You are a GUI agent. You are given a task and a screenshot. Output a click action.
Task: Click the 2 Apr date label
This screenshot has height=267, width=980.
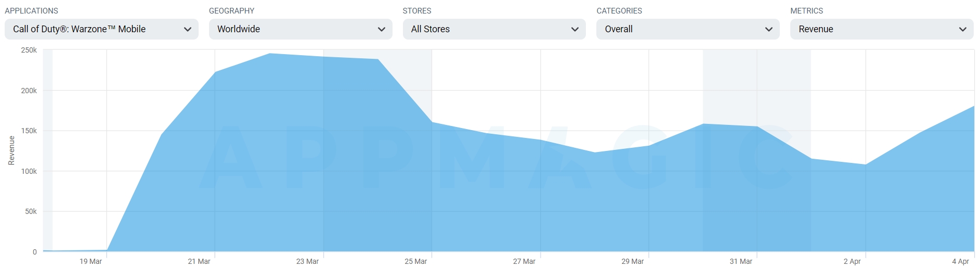(x=852, y=261)
